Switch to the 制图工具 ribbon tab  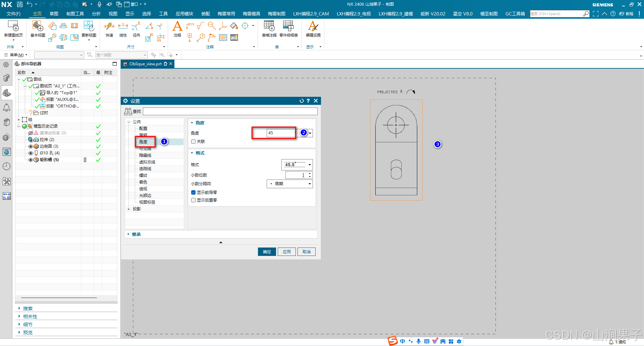coord(75,14)
